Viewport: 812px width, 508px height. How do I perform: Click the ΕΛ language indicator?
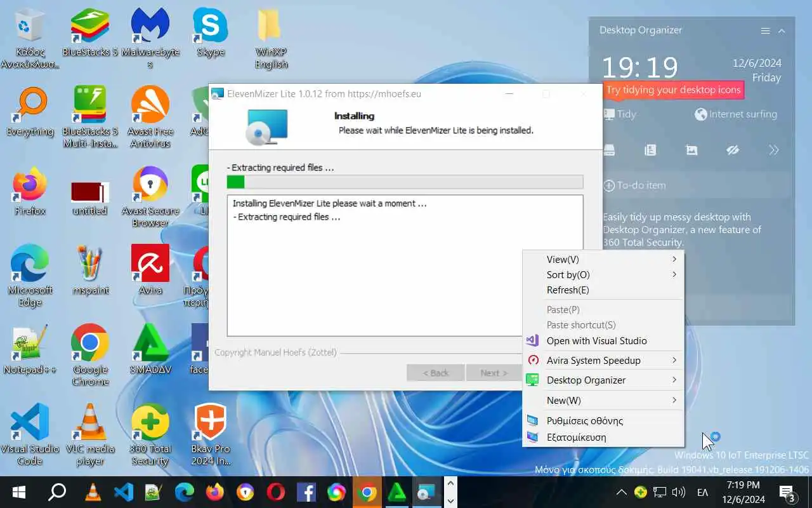[703, 492]
